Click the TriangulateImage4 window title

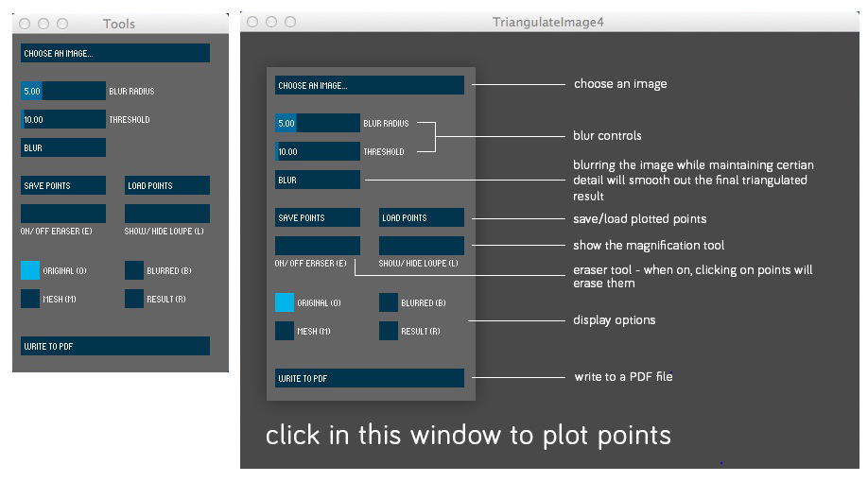[548, 22]
